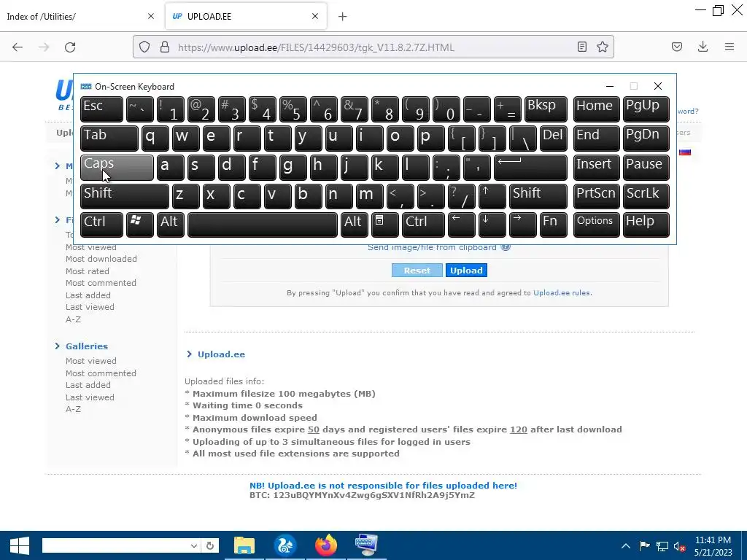Toggle the right Shift key
The height and width of the screenshot is (560, 747).
click(538, 197)
